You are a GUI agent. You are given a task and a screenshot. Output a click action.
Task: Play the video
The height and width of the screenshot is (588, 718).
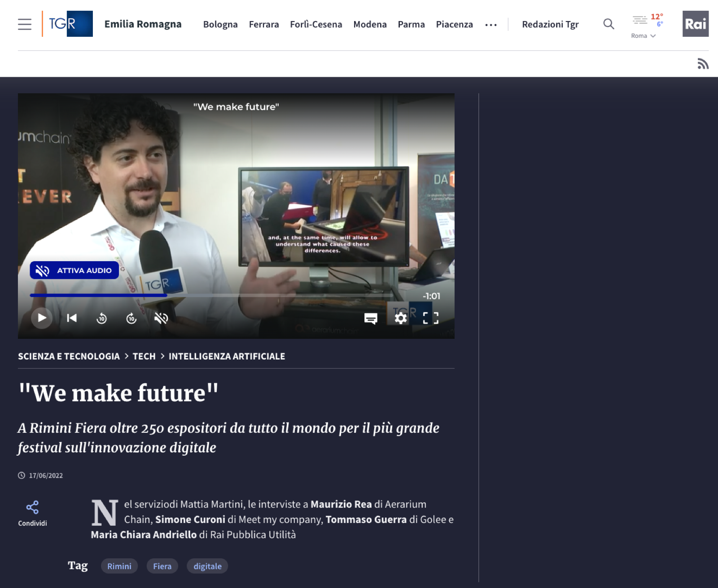tap(42, 318)
